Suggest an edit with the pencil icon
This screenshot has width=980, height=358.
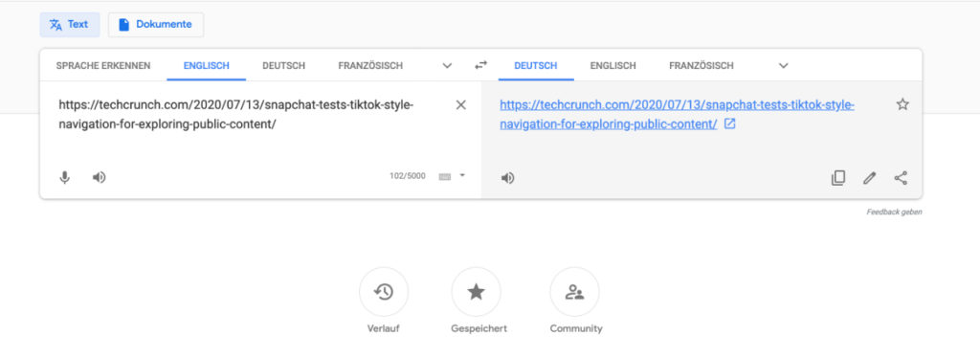tap(869, 178)
